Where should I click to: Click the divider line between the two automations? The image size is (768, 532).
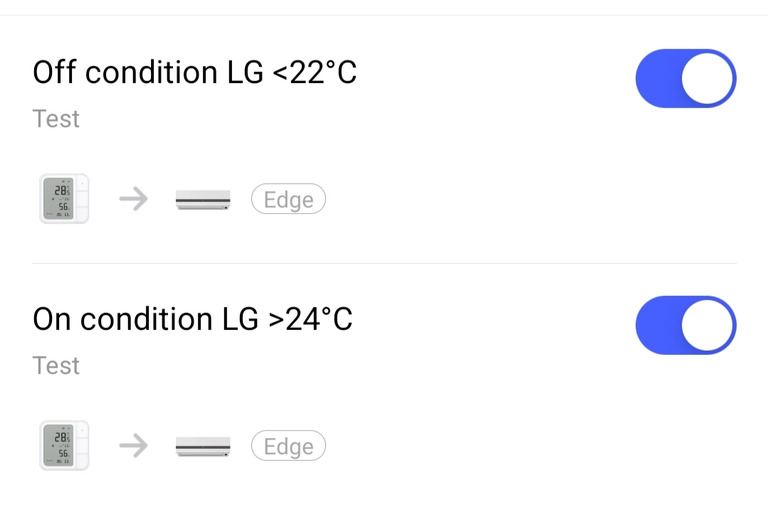point(384,263)
